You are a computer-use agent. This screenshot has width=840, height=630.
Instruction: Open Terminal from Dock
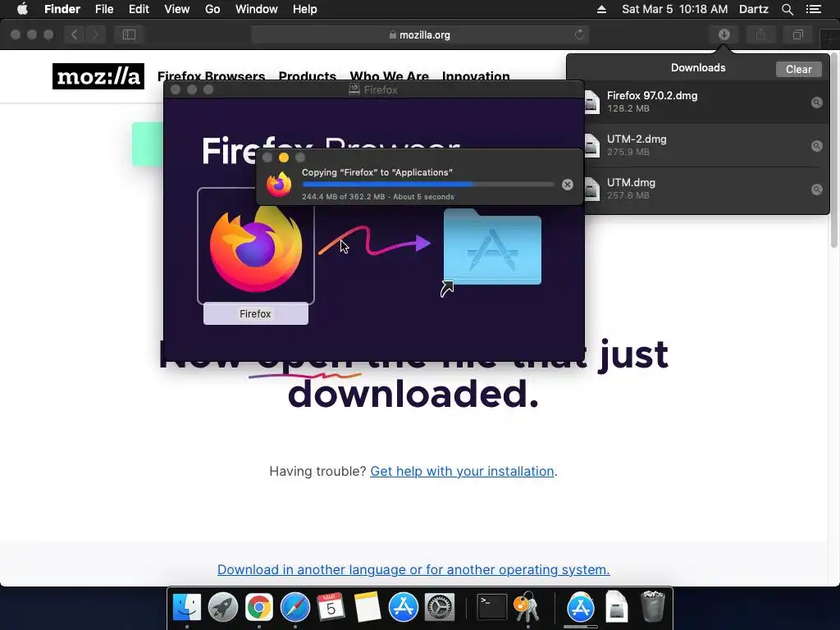tap(492, 607)
